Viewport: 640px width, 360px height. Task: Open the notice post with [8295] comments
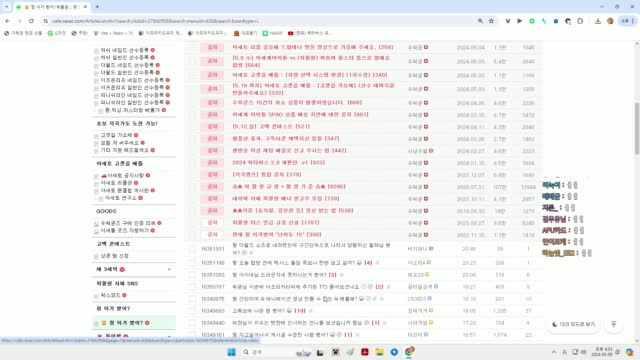tap(289, 187)
